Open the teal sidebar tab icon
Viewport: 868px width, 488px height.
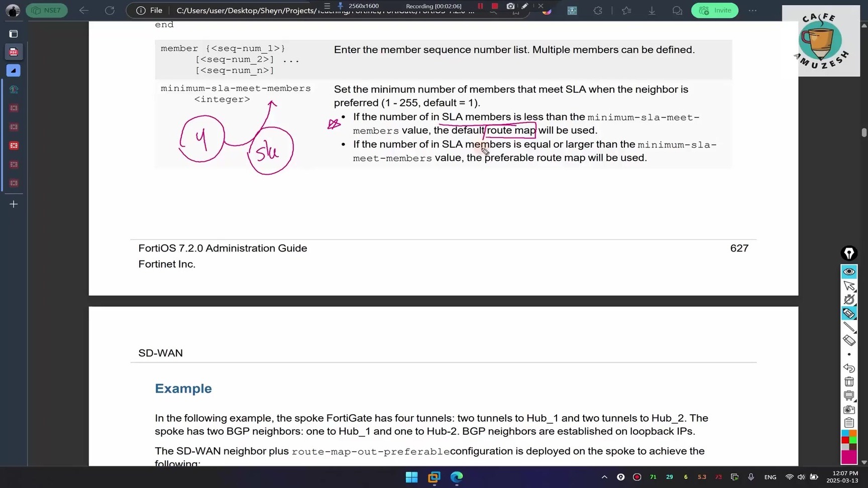pos(14,89)
